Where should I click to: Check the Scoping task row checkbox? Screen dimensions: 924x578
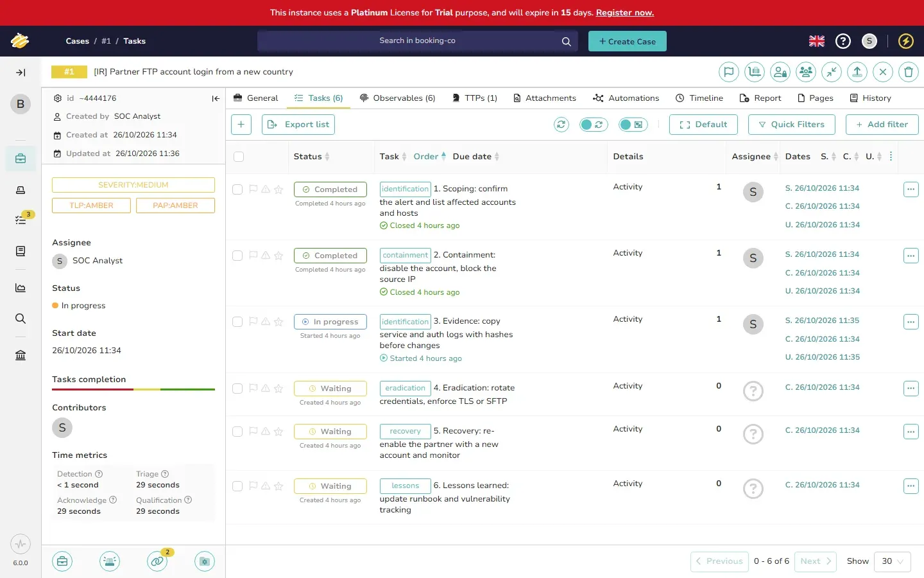237,189
